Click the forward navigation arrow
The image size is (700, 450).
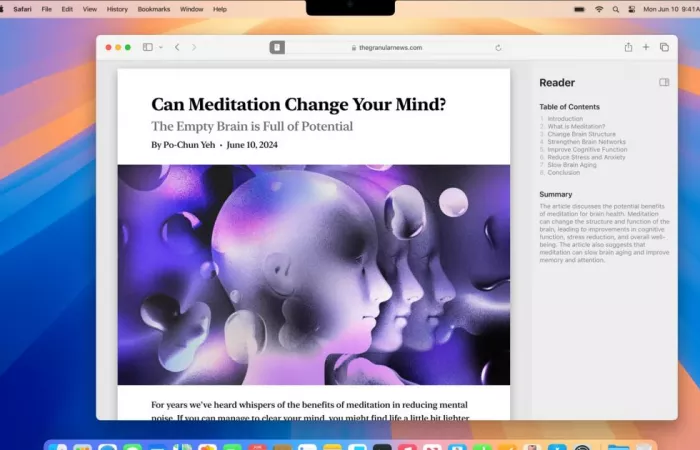(194, 47)
